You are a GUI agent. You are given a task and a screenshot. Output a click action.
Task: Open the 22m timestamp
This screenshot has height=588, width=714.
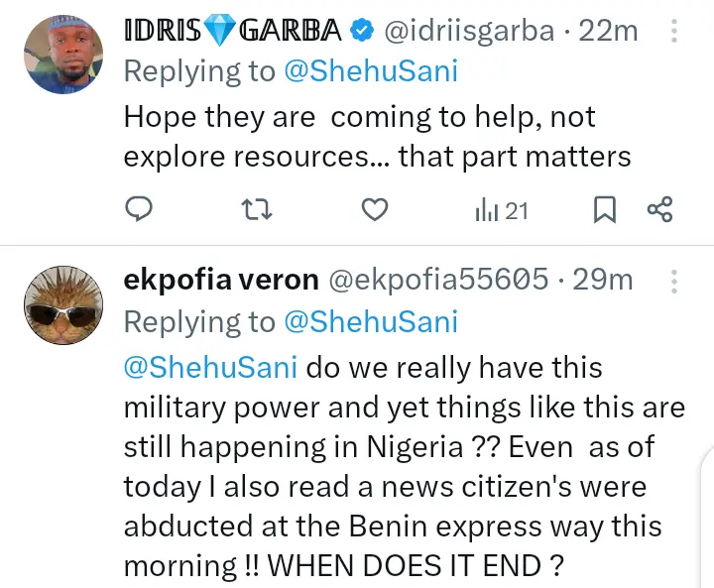[609, 32]
